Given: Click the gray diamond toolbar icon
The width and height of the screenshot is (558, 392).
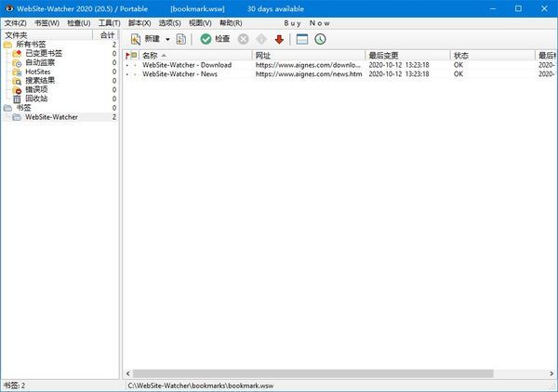Looking at the screenshot, I should 261,39.
